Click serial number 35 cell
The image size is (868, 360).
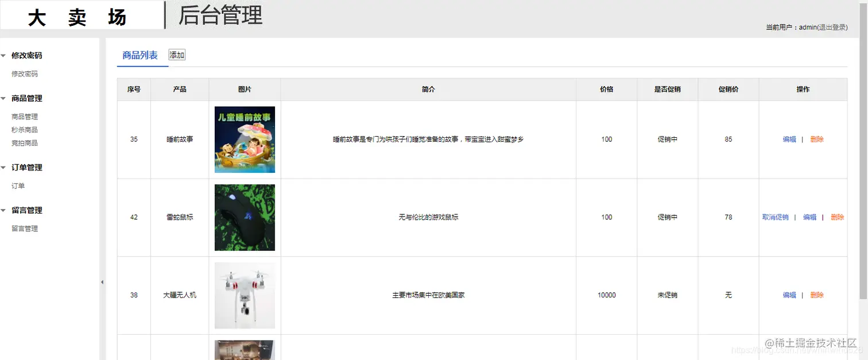134,140
